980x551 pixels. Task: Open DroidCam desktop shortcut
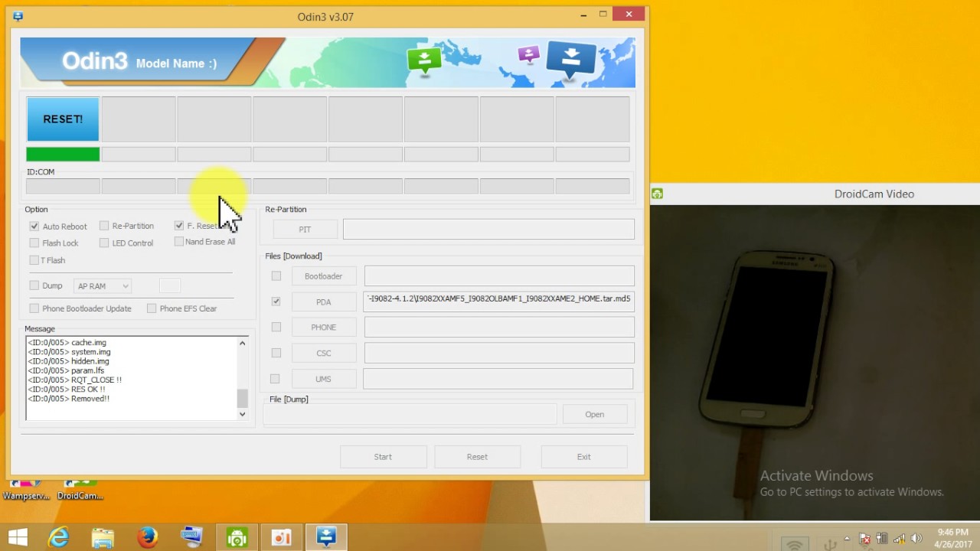tap(80, 490)
